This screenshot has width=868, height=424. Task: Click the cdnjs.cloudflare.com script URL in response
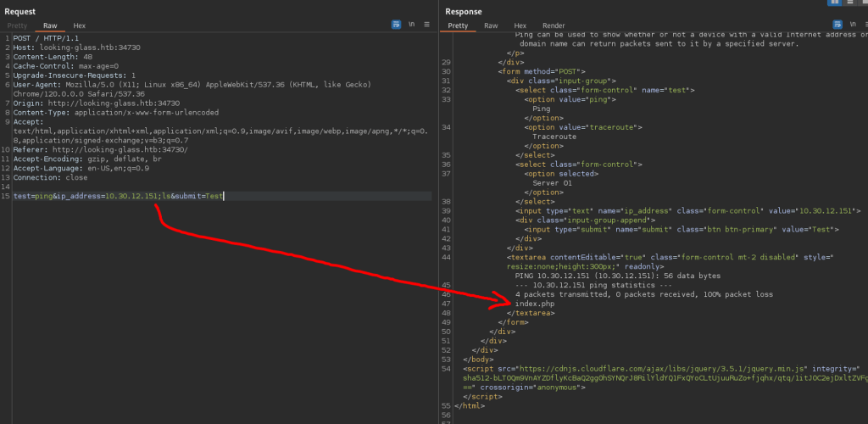pos(593,368)
